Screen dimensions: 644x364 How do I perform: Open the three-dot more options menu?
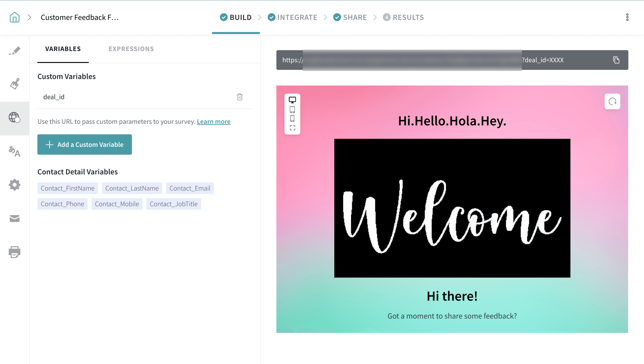(x=627, y=17)
